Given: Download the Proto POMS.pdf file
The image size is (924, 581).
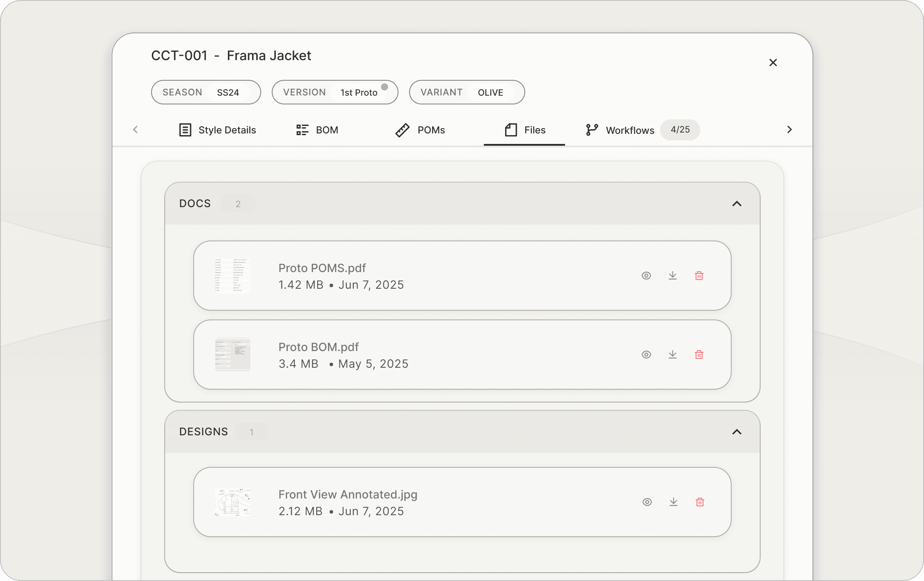Looking at the screenshot, I should (x=672, y=276).
